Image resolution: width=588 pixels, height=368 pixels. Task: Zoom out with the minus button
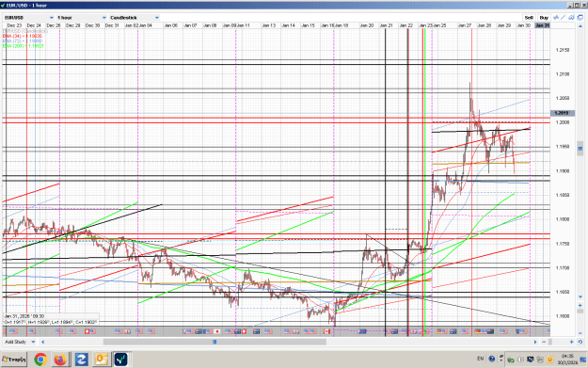coord(544,342)
